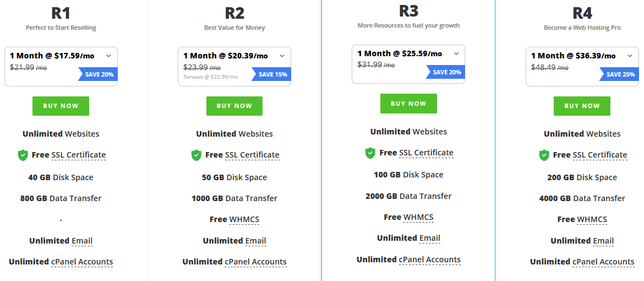Click the cPanel Accounts link under R4
644x281 pixels.
(604, 262)
